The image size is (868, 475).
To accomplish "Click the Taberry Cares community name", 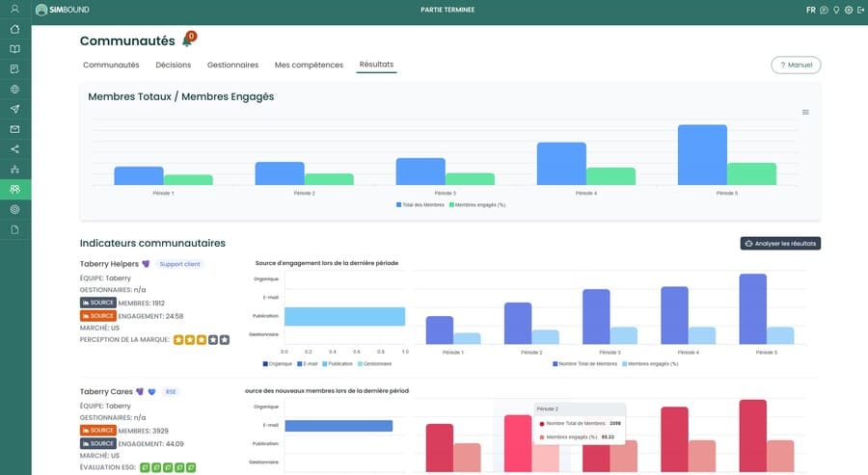I will 106,391.
